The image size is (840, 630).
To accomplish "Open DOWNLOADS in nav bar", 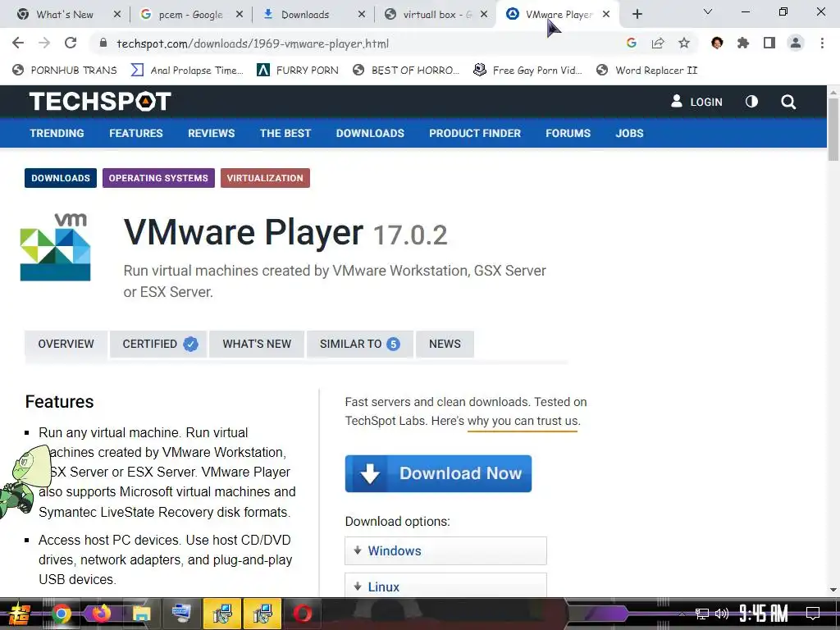I will (370, 133).
